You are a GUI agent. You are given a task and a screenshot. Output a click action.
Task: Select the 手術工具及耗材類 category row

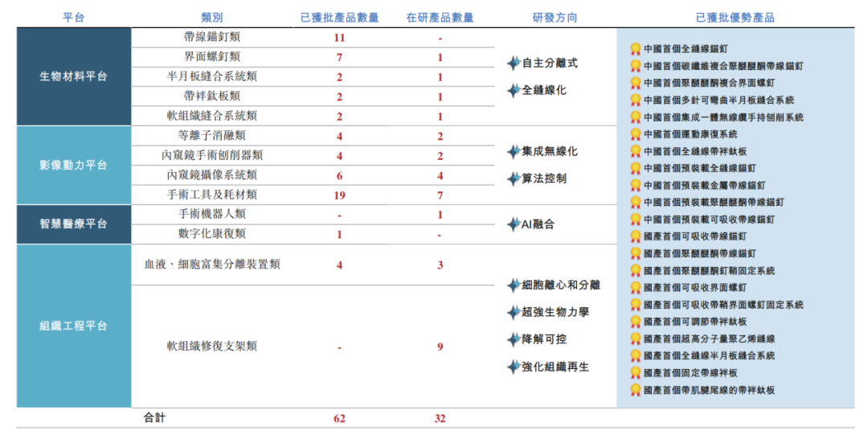[212, 195]
